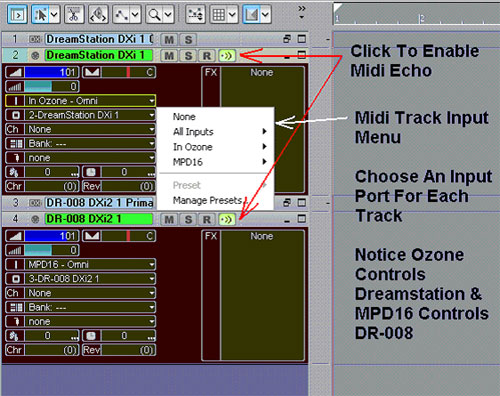Arm record on DreamStation DXi 1 track 2
The height and width of the screenshot is (396, 500).
(207, 56)
